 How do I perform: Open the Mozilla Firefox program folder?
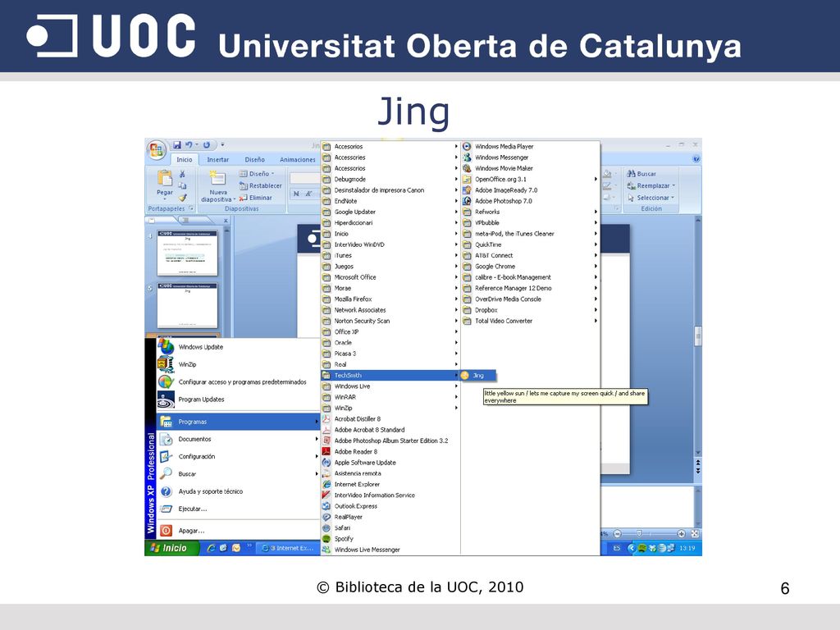(x=390, y=299)
